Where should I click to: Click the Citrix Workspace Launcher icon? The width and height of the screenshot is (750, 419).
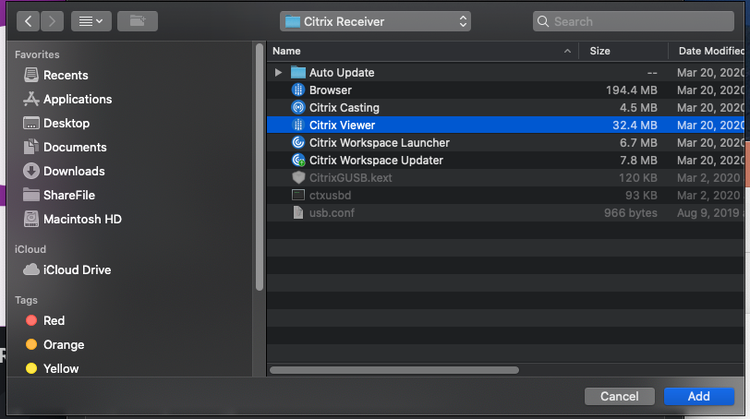tap(298, 143)
